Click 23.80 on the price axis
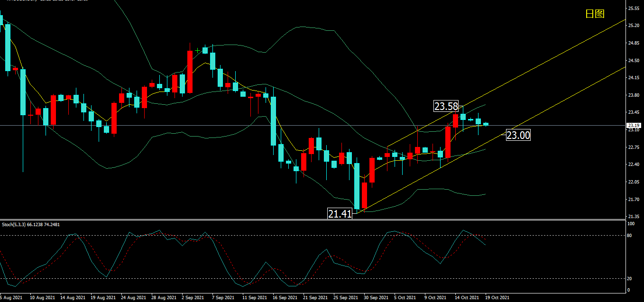This screenshot has height=302, width=644. coord(633,95)
